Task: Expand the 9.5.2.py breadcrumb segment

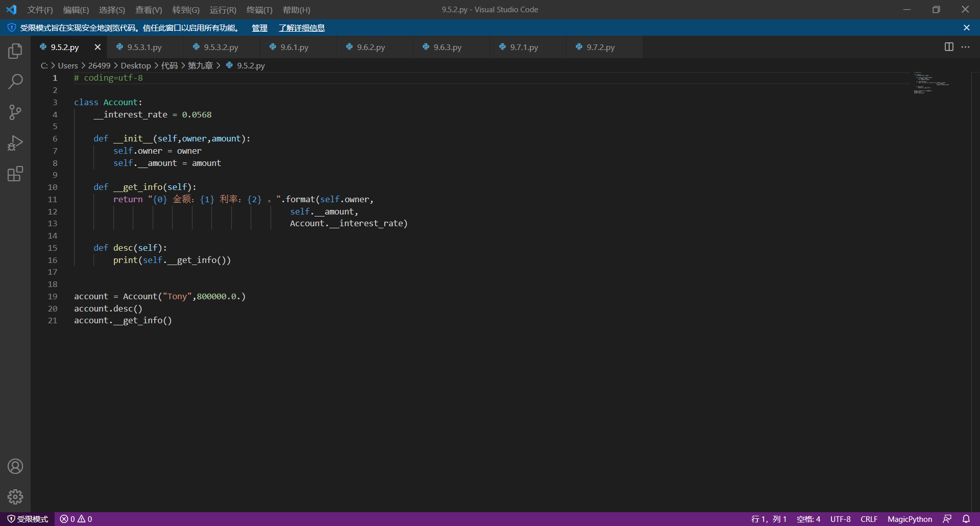Action: 246,65
